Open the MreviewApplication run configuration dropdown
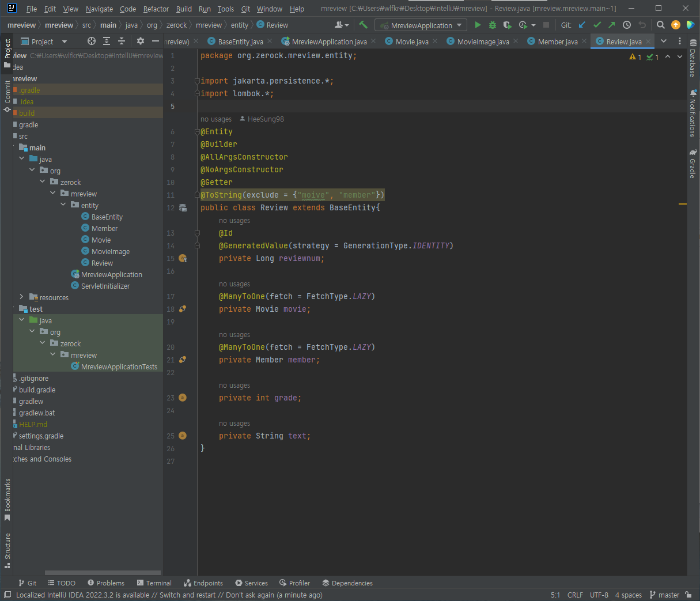This screenshot has height=601, width=700. [421, 25]
